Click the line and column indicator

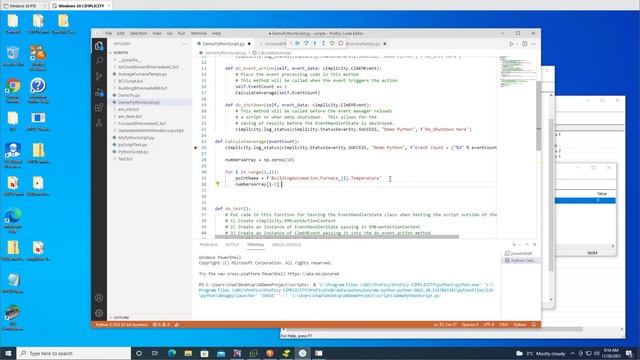coord(444,324)
